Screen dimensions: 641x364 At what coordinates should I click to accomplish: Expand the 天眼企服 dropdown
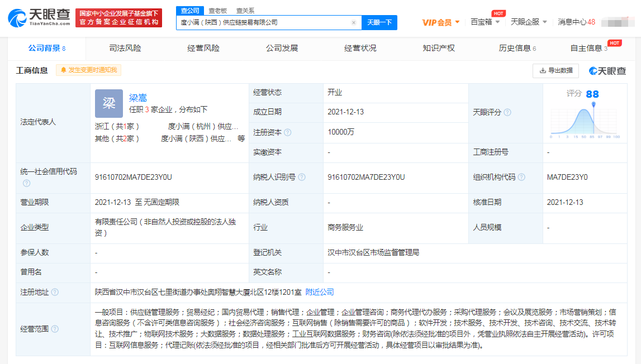point(529,22)
